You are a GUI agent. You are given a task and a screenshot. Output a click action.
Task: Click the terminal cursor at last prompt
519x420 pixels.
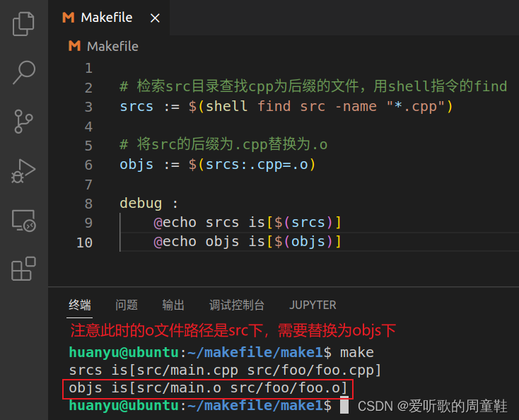tap(344, 406)
